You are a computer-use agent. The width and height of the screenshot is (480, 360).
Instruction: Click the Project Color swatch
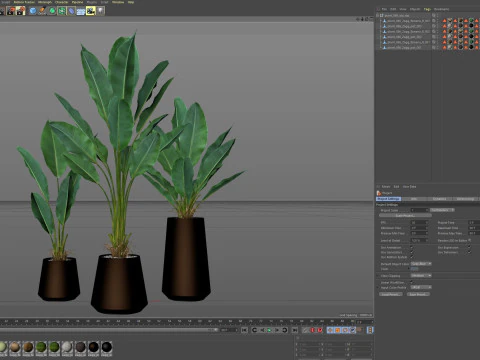point(414,269)
